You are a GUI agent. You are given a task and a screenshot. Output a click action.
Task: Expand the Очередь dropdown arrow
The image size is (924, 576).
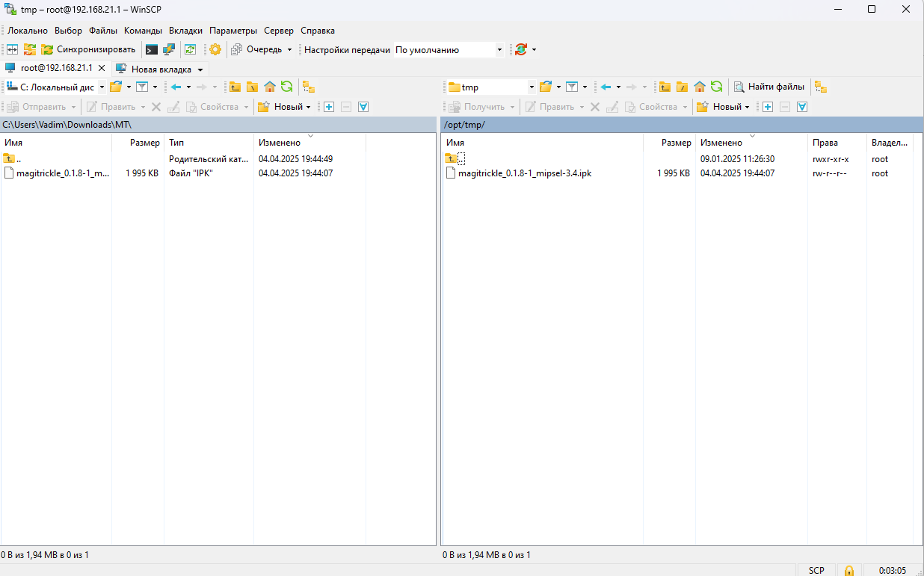289,50
